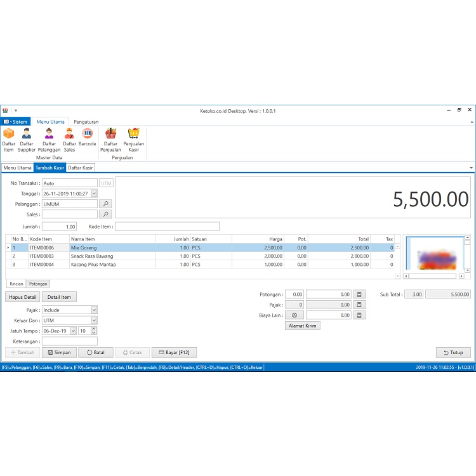Open calculator icon beside Potongan amount

tap(359, 294)
